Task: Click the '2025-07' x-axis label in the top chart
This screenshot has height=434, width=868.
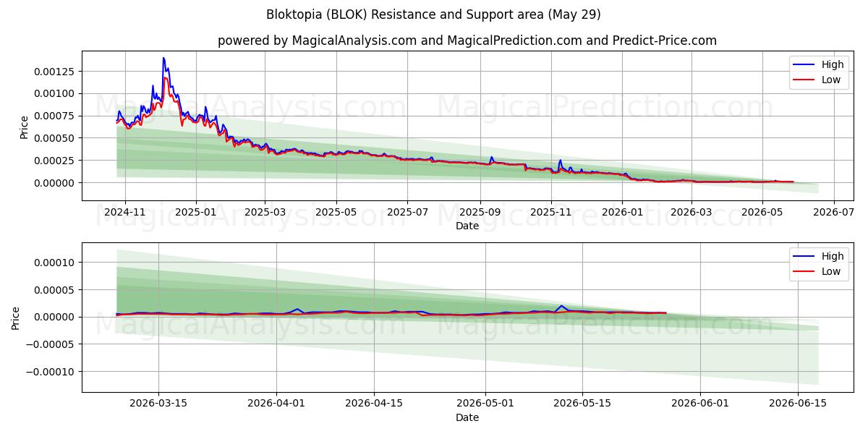Action: pos(407,212)
